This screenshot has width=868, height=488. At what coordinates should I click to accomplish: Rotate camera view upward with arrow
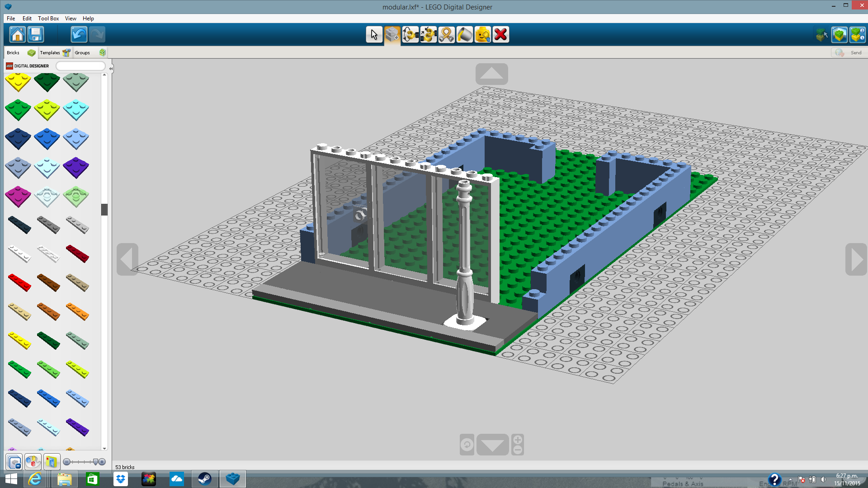[x=491, y=74]
